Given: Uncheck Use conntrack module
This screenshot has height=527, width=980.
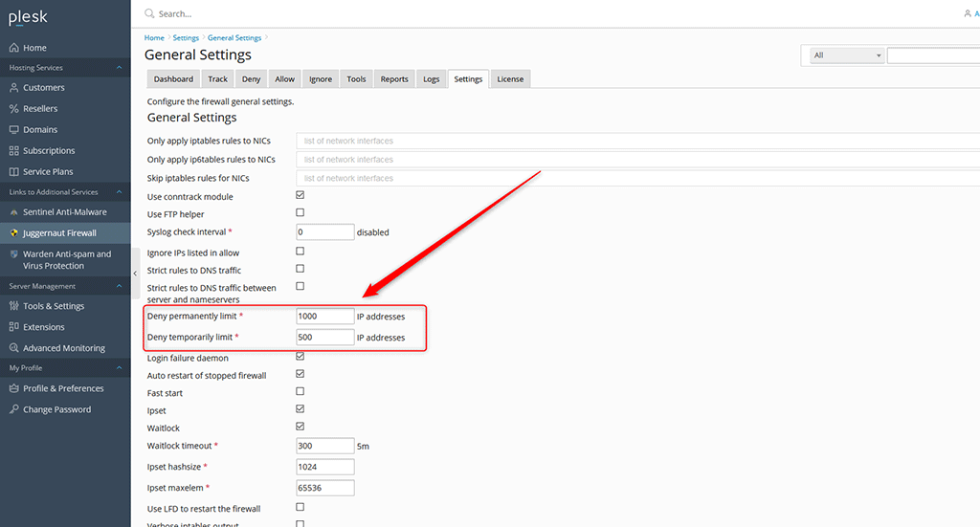Looking at the screenshot, I should coord(300,195).
